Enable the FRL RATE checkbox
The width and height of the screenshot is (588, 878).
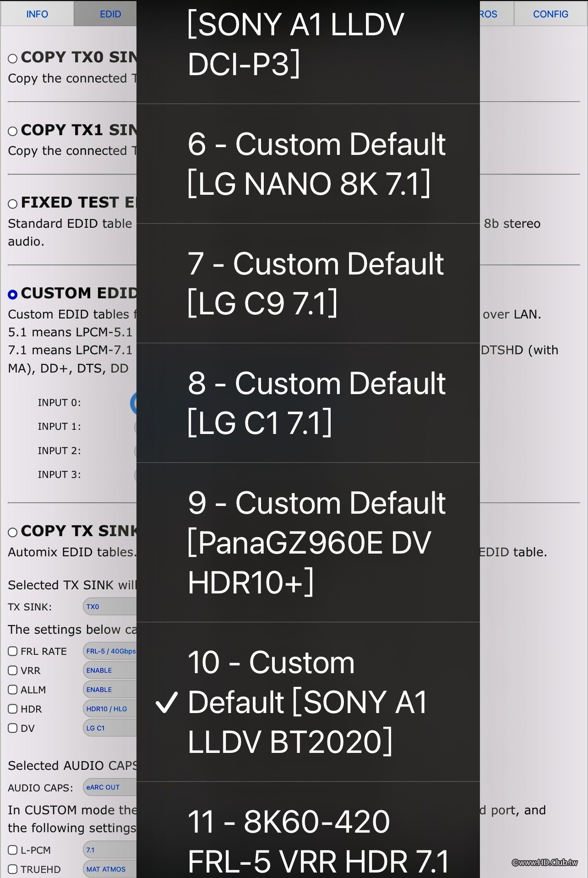[x=13, y=651]
